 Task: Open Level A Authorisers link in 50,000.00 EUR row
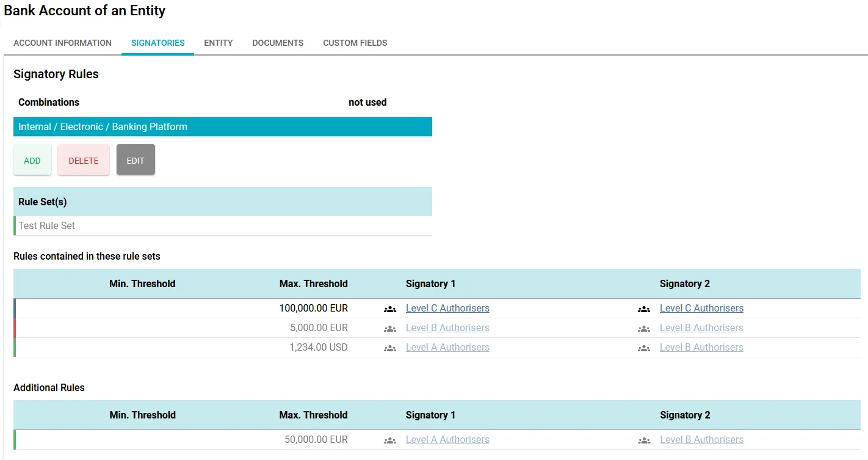447,440
